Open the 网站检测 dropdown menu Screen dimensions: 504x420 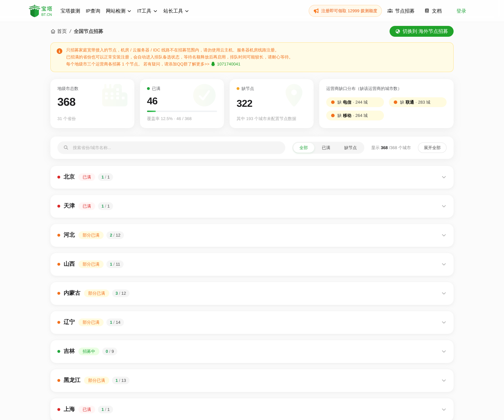point(119,11)
